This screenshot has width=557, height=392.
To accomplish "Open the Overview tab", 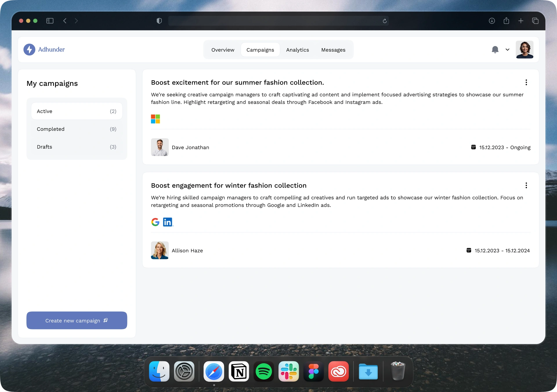I will [x=223, y=50].
